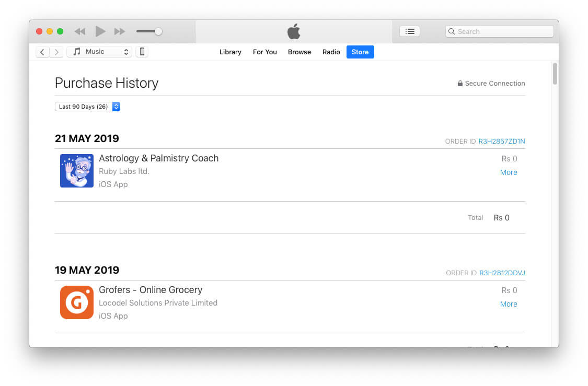Click Locodel Solutions Private Limited text
588x386 pixels.
click(158, 303)
